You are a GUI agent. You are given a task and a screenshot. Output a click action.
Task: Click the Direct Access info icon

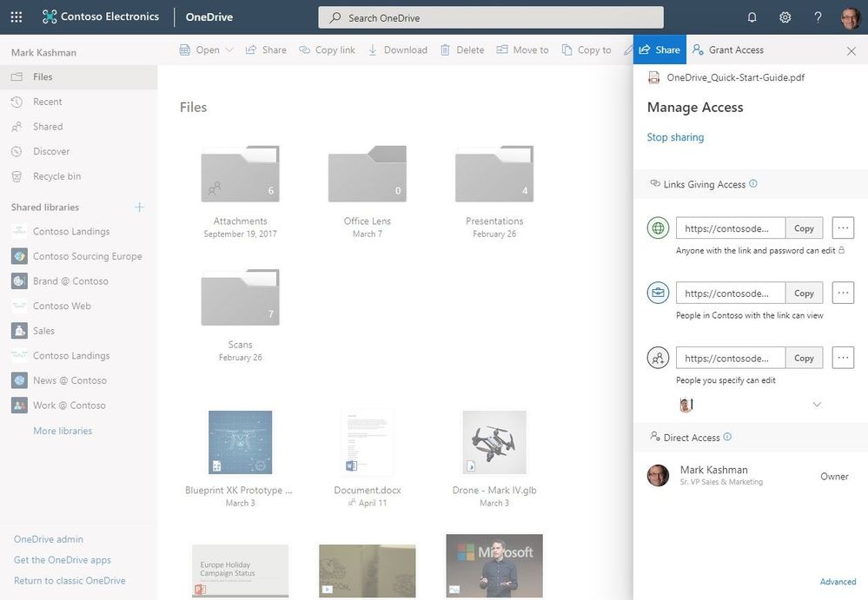[727, 437]
